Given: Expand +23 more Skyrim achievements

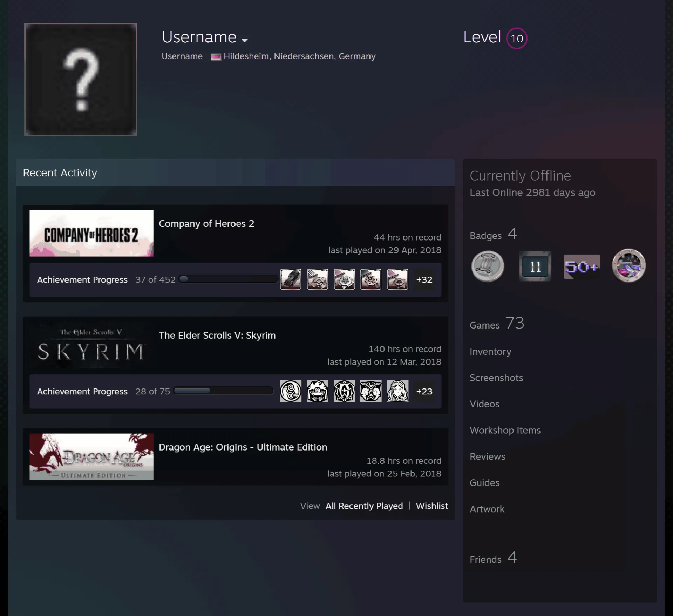Looking at the screenshot, I should point(424,391).
